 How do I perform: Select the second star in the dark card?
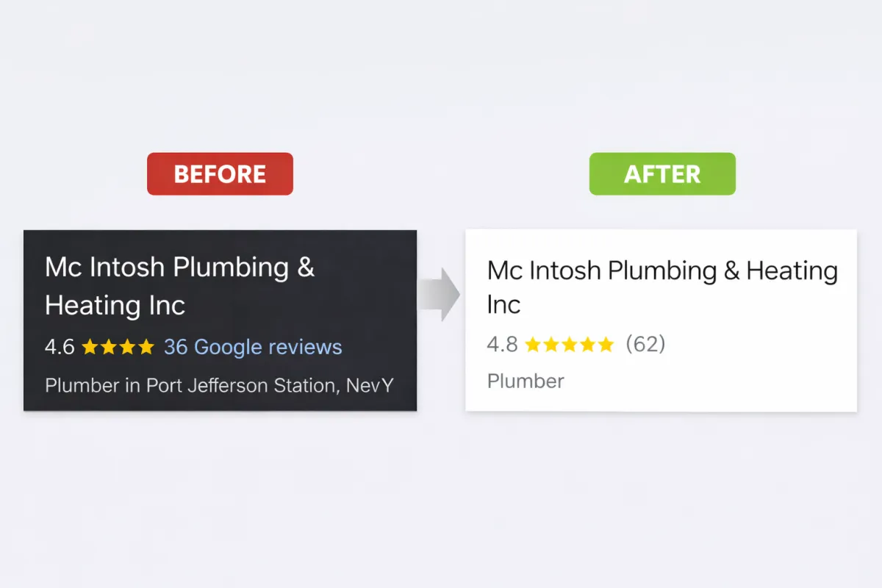[109, 347]
